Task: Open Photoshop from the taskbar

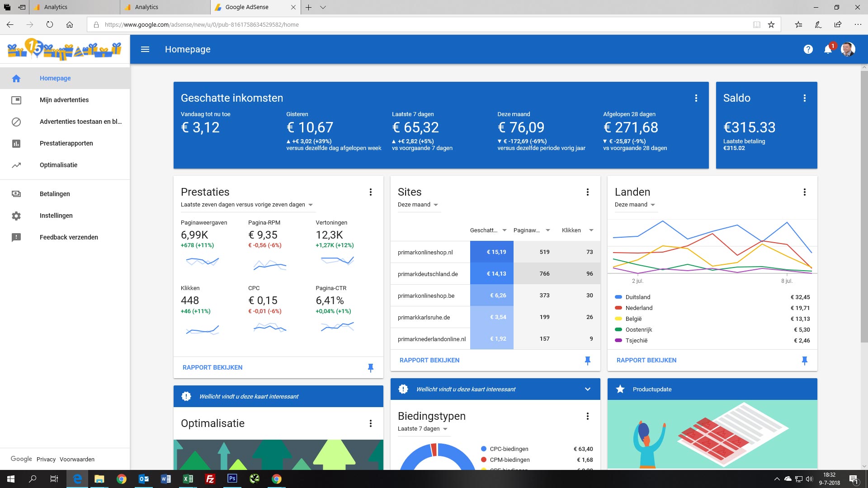Action: click(232, 479)
